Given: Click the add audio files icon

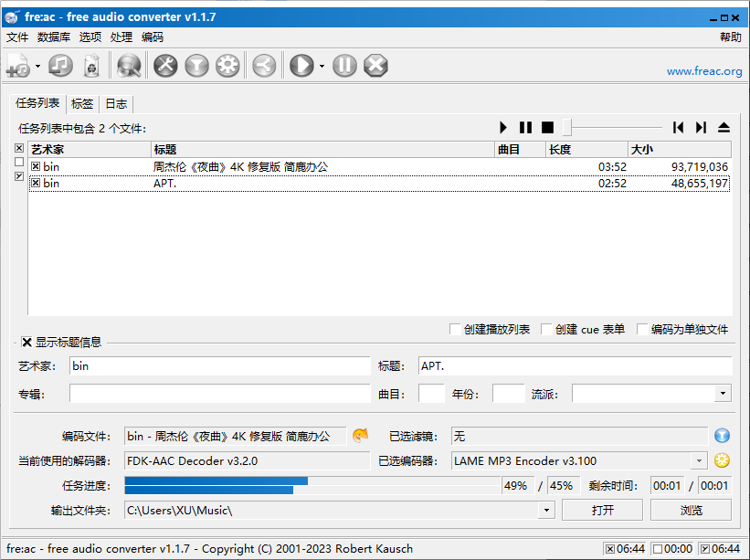Looking at the screenshot, I should tap(18, 65).
